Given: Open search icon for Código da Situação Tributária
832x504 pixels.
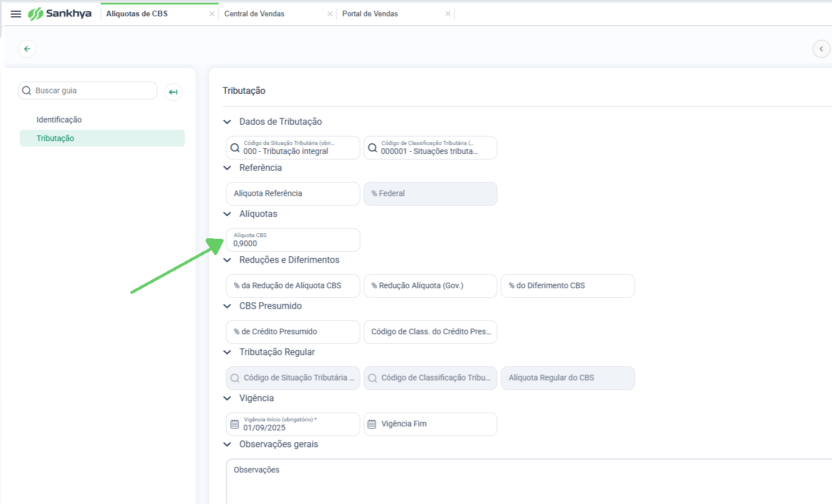Looking at the screenshot, I should 235,148.
